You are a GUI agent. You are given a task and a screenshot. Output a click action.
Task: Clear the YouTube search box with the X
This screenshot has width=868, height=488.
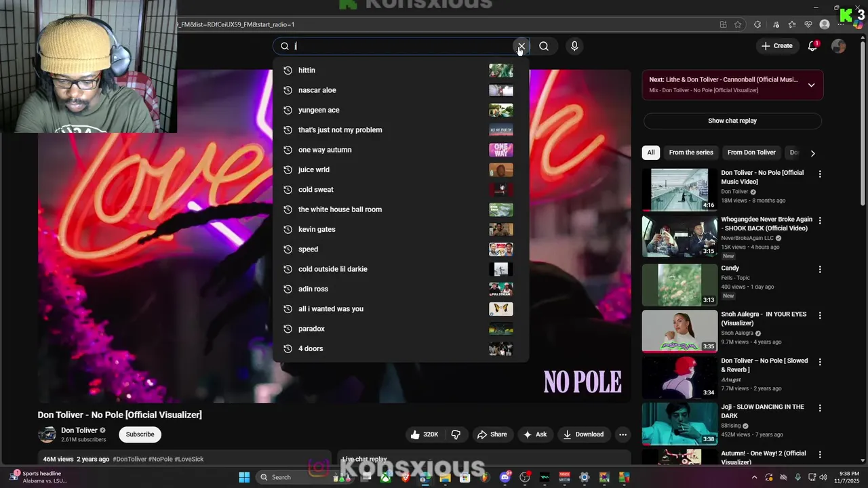point(521,46)
